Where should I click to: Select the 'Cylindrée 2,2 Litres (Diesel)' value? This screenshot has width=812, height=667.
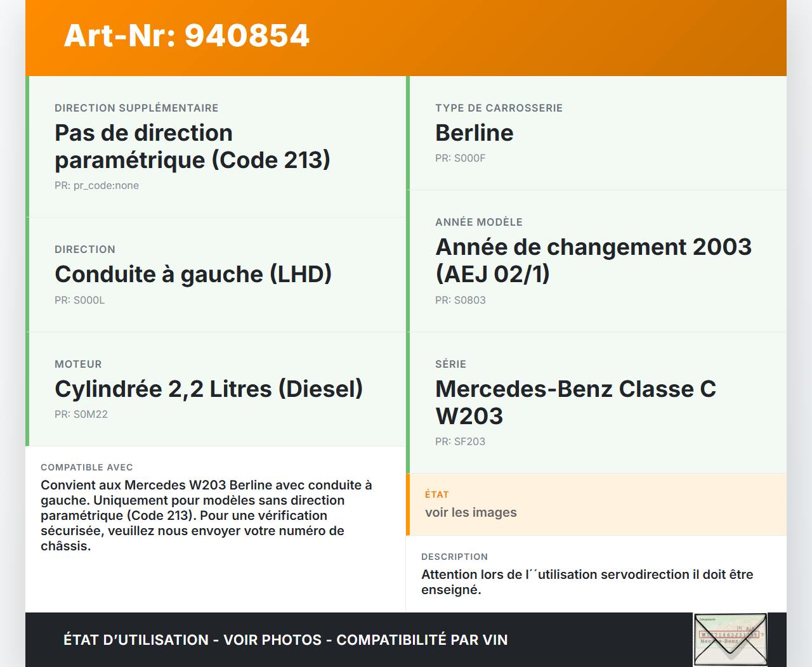click(209, 389)
